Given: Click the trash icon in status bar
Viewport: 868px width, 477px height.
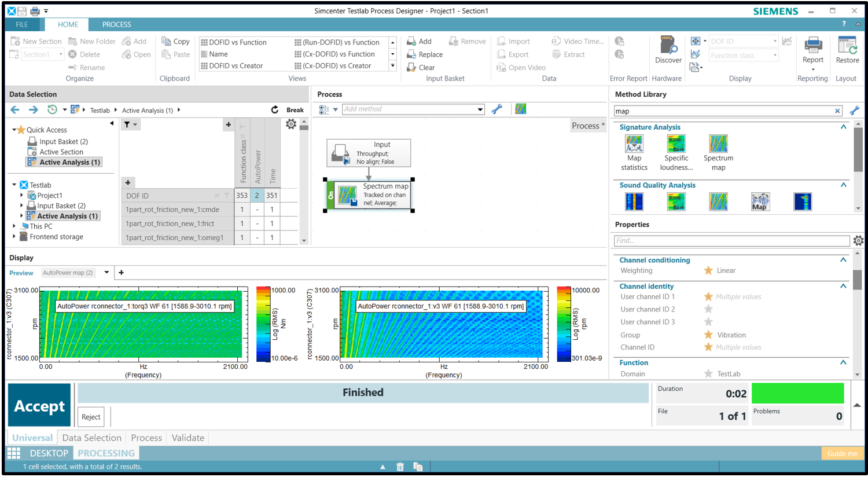Looking at the screenshot, I should 400,467.
